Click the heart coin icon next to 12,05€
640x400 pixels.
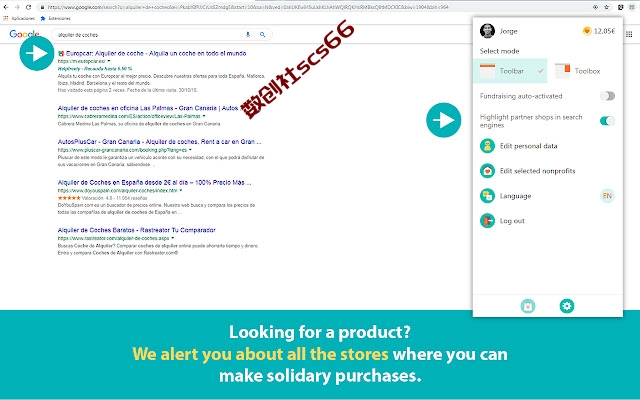pyautogui.click(x=587, y=31)
